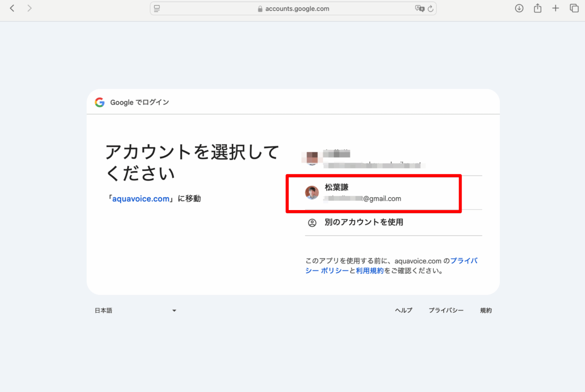Click the ヘルプ footer link
The image size is (585, 392).
[404, 310]
